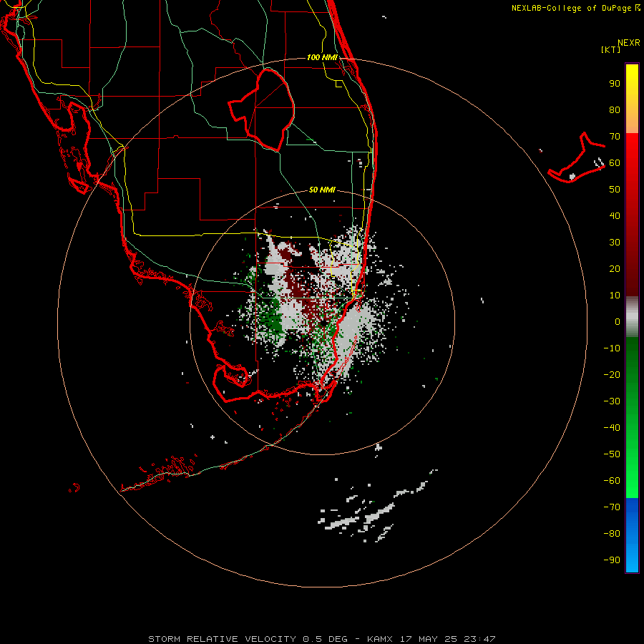Viewport: 644px width, 644px height.
Task: Click the -80 scale value
Action: tap(612, 534)
